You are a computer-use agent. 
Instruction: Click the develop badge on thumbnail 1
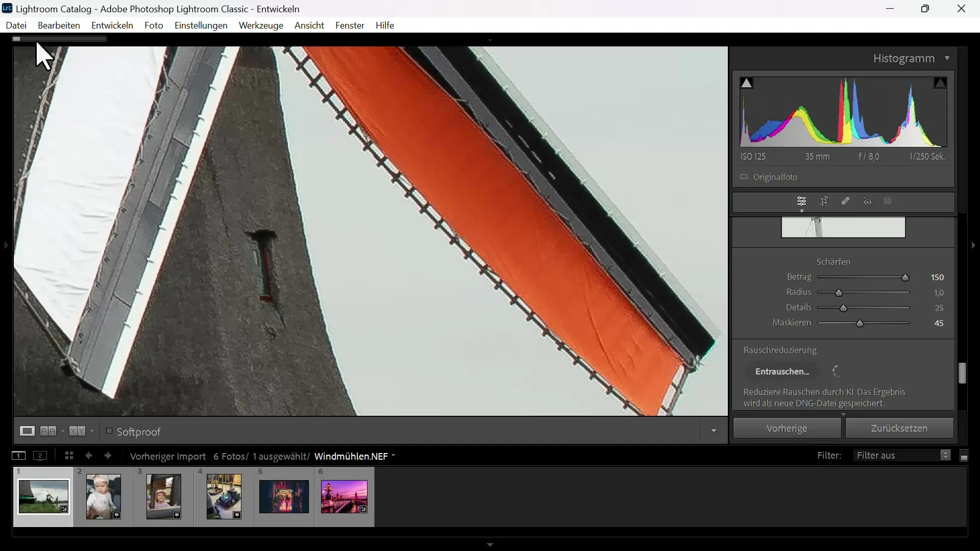[x=64, y=509]
